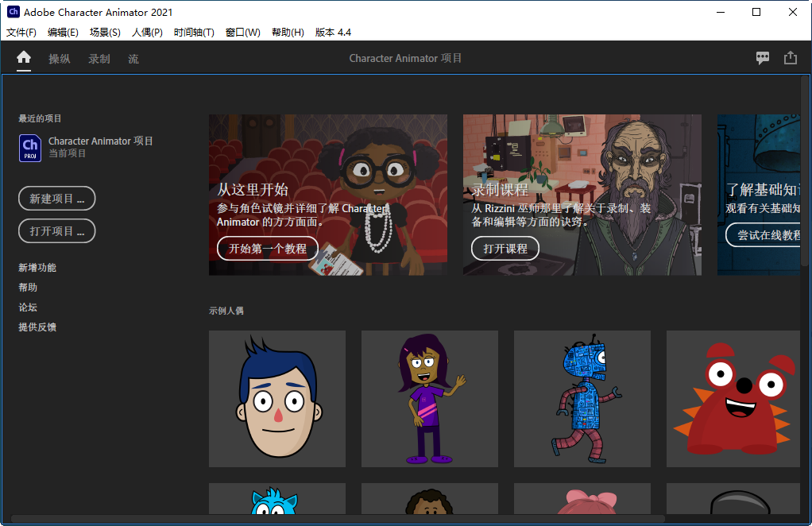This screenshot has height=526, width=812.
Task: Switch to the 录制 workspace tab
Action: tap(99, 58)
